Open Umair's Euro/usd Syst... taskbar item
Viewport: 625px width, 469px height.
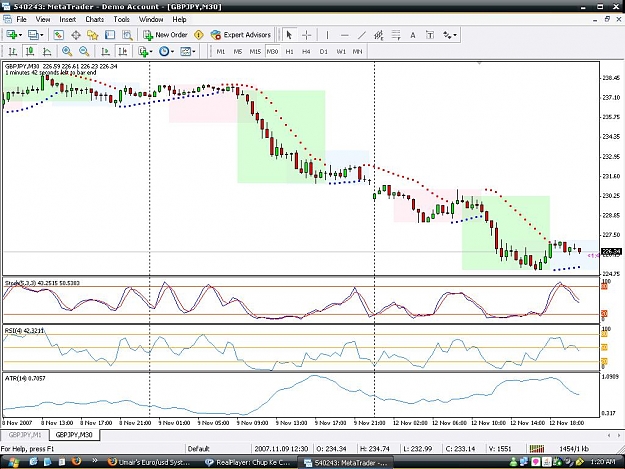(151, 462)
